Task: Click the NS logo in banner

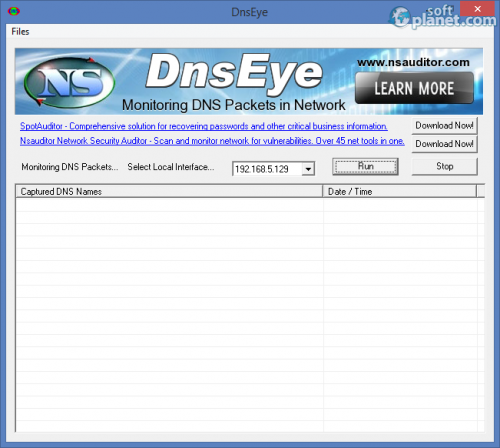Action: (x=70, y=82)
